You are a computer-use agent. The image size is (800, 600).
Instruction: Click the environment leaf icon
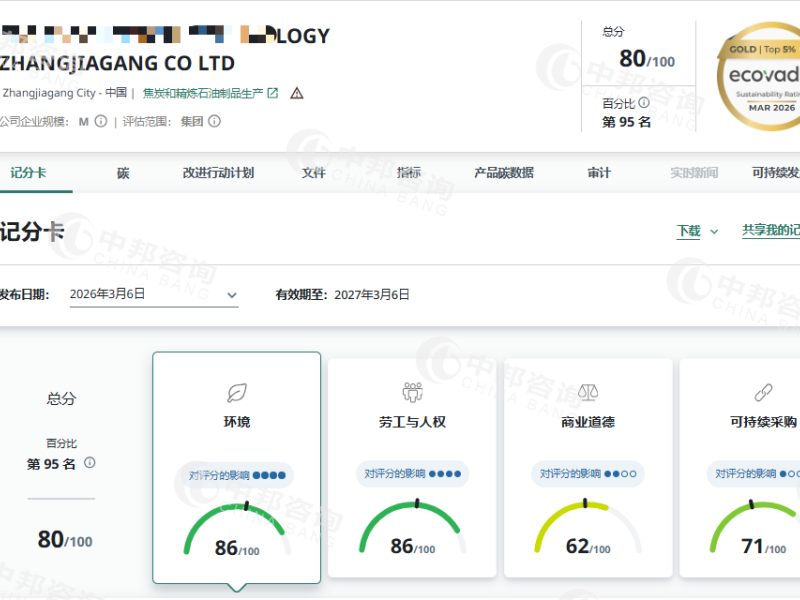[237, 391]
